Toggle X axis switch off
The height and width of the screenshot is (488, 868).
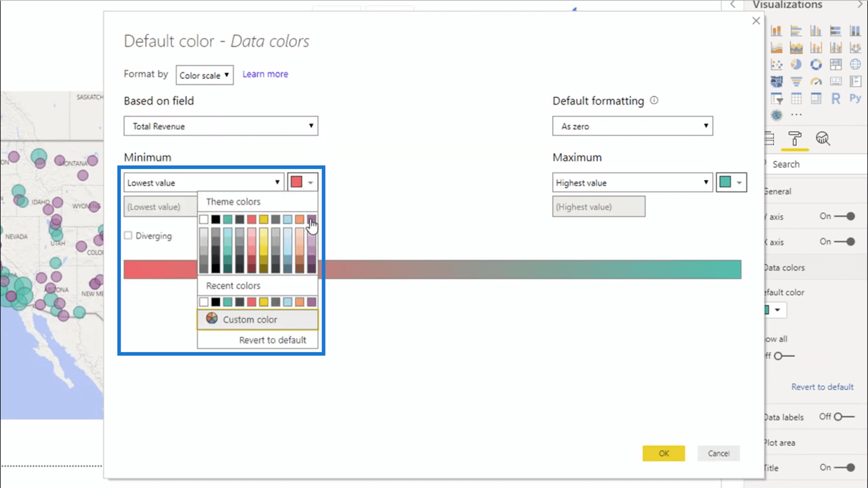pyautogui.click(x=844, y=242)
